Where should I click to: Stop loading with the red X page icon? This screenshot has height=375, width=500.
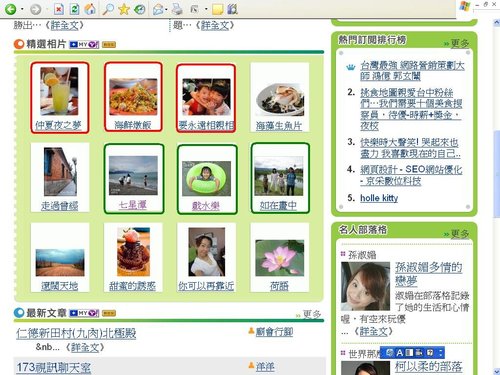[x=58, y=9]
